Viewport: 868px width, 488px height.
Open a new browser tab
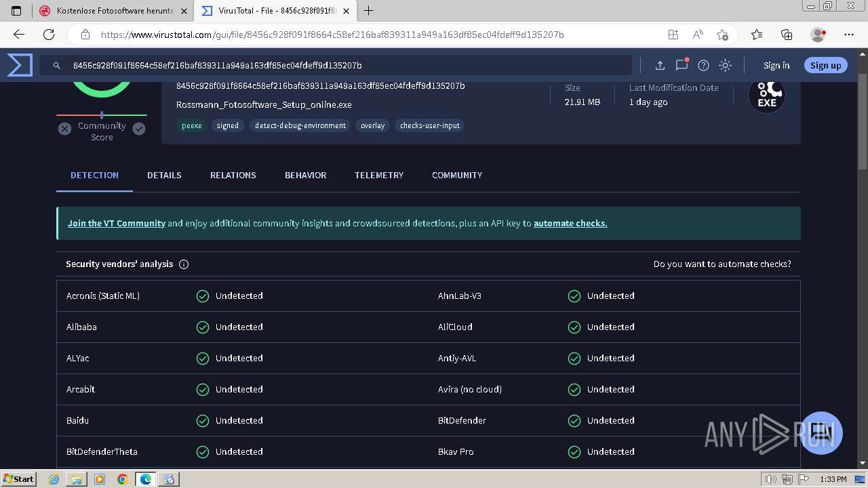tap(369, 11)
